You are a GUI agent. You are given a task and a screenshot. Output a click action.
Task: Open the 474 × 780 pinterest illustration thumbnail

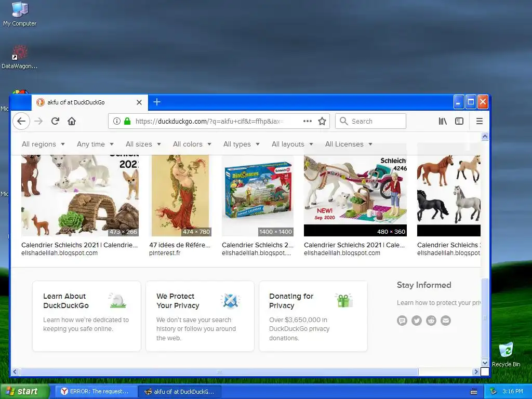click(x=180, y=195)
